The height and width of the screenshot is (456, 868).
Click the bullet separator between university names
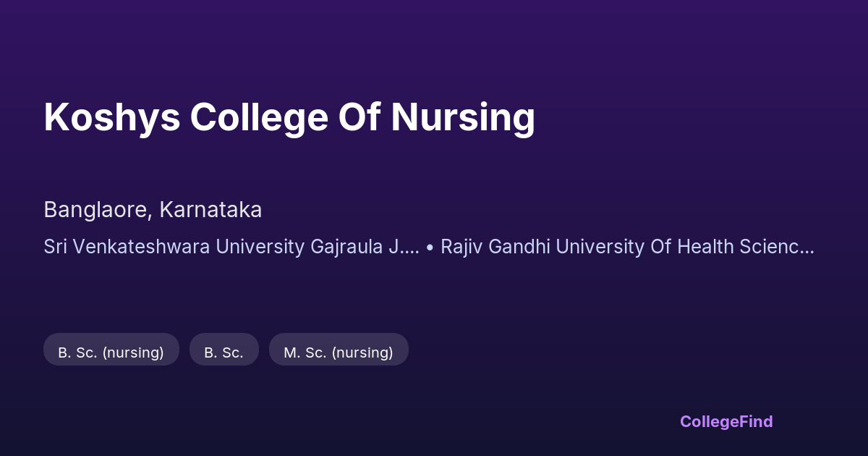point(430,248)
